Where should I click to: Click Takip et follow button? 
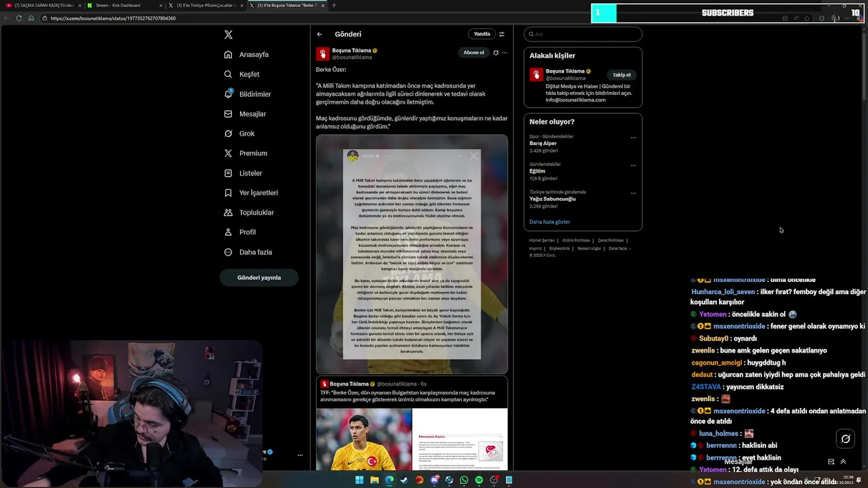coord(622,75)
